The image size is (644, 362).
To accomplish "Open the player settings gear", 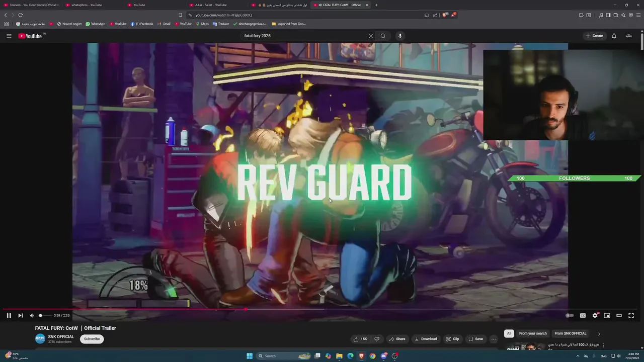I will [595, 315].
